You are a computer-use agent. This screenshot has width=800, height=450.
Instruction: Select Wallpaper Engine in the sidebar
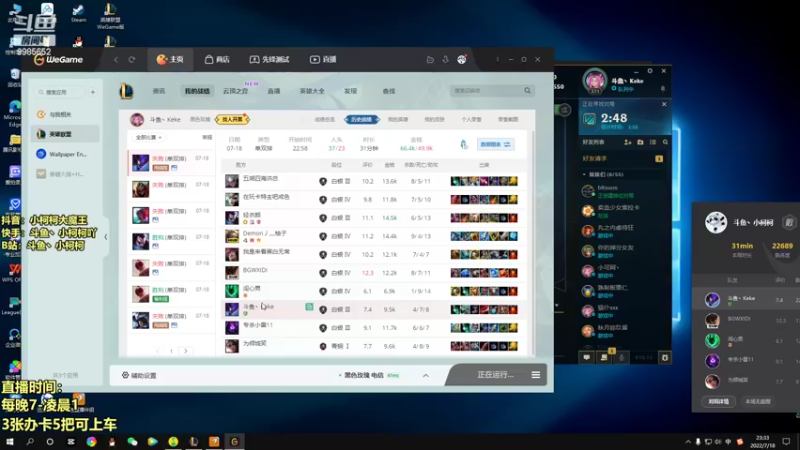pyautogui.click(x=64, y=154)
